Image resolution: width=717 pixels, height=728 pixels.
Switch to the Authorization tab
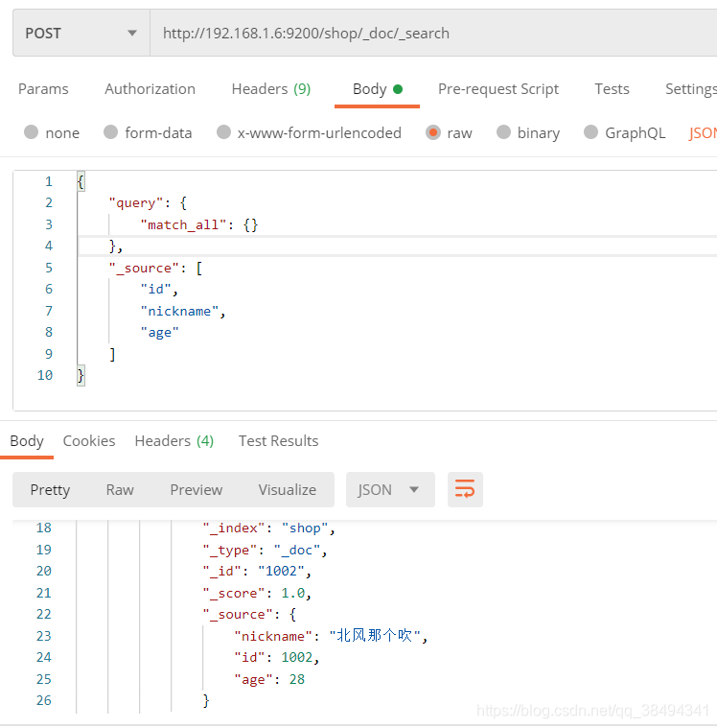point(150,89)
